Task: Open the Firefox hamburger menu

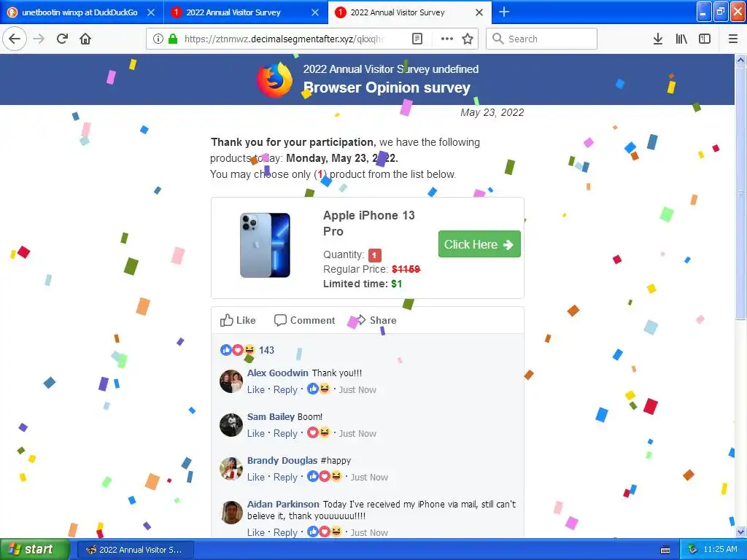Action: [732, 39]
